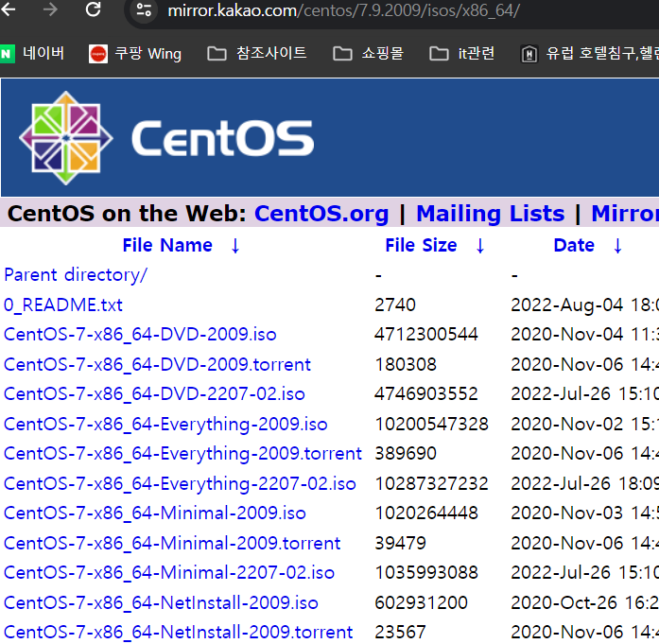659x644 pixels.
Task: Download CentOS-7-x86_64-DVD-2009.iso
Action: [x=140, y=335]
